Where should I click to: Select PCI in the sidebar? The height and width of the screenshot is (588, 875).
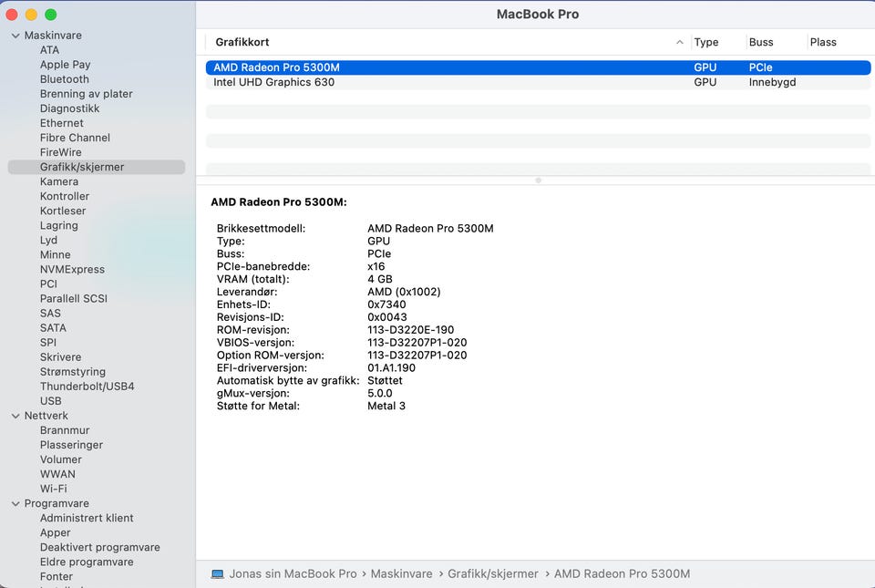pyautogui.click(x=48, y=284)
